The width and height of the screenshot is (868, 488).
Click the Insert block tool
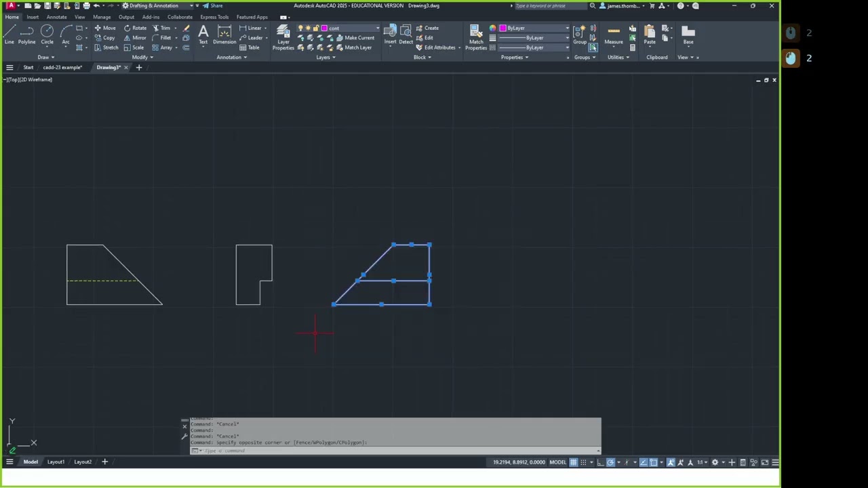391,35
